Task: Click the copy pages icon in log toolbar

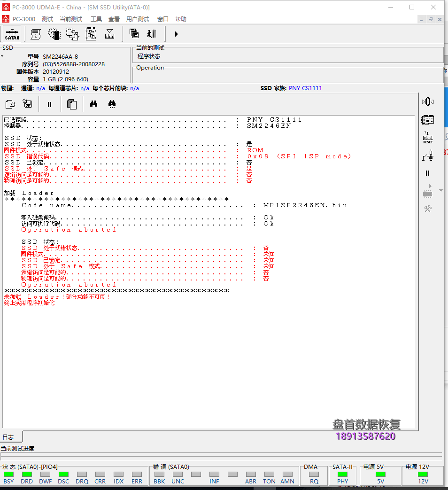Action: 71,104
